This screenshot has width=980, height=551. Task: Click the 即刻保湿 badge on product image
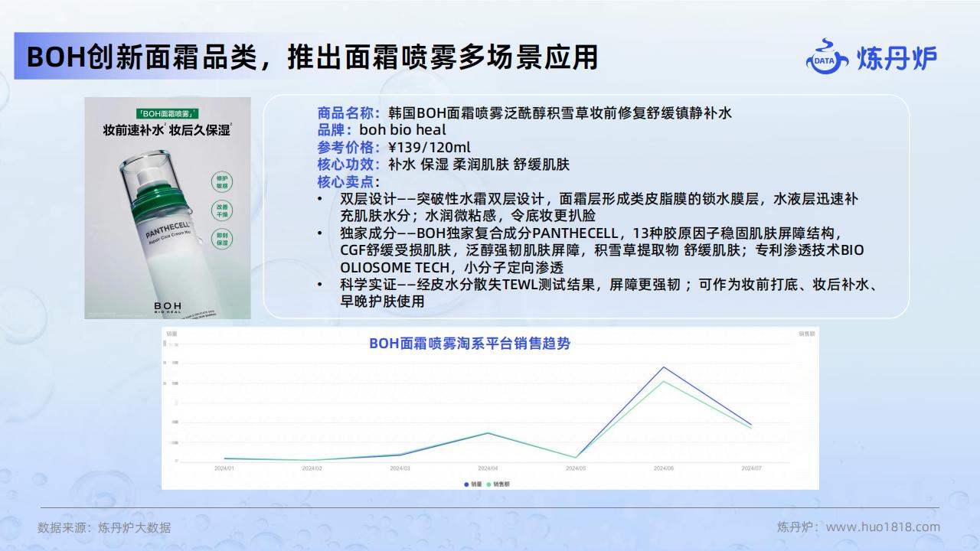pyautogui.click(x=223, y=238)
